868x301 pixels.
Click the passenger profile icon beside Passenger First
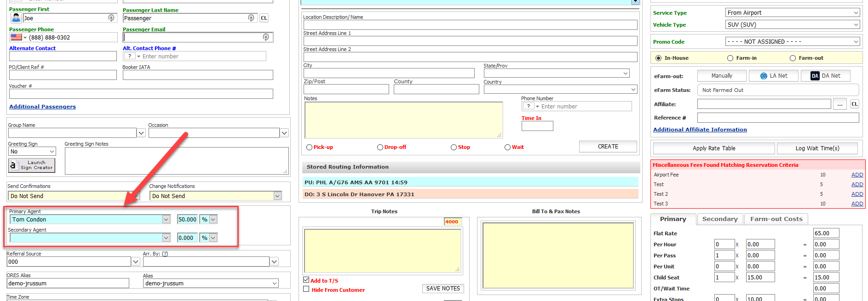[16, 18]
